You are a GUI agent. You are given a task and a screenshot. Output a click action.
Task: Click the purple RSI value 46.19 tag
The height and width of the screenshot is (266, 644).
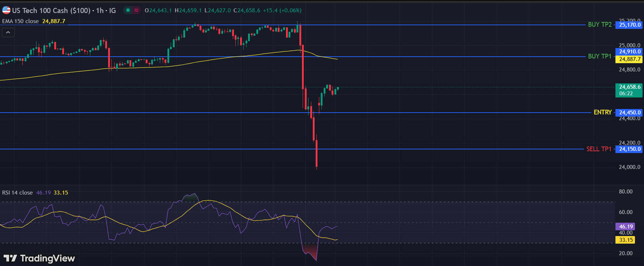click(626, 227)
